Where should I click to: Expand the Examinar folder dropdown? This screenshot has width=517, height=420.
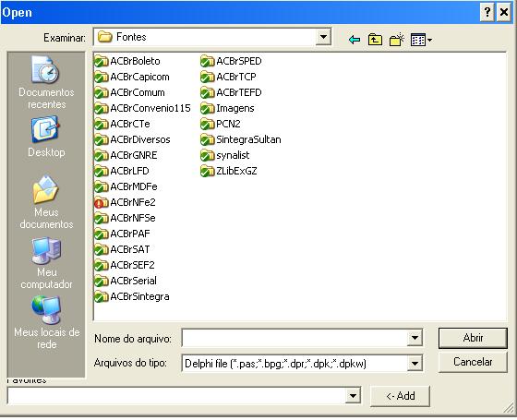coord(323,37)
